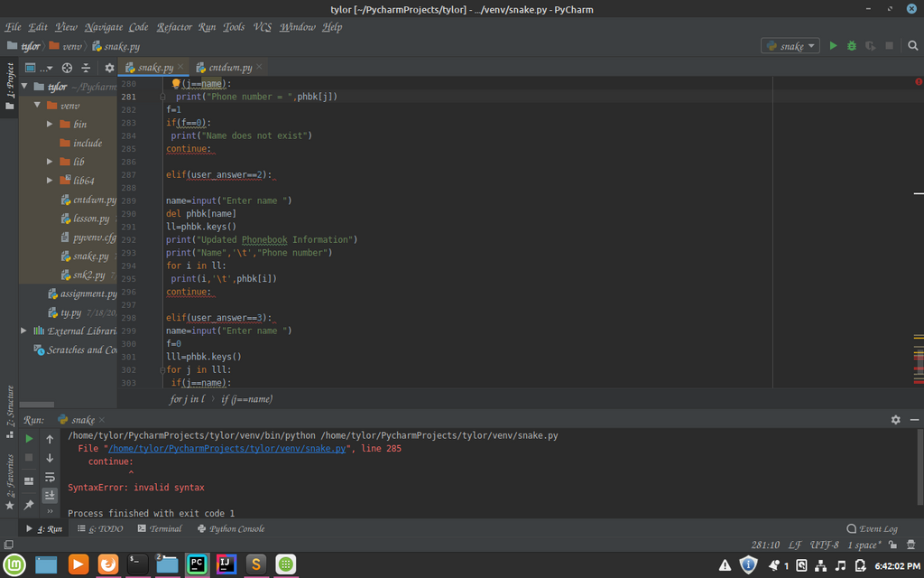The width and height of the screenshot is (924, 578).
Task: Click the intention lightbulb on line 280
Action: 176,84
